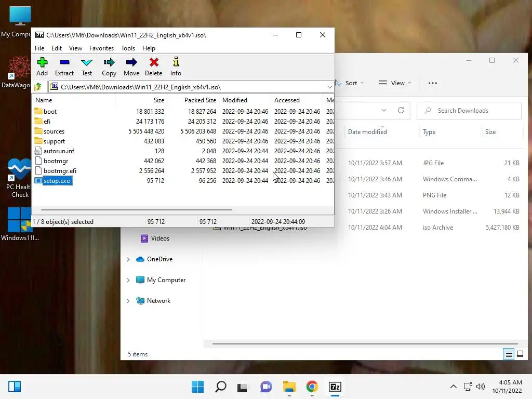
Task: Open the Sort dropdown in File Explorer
Action: [350, 83]
